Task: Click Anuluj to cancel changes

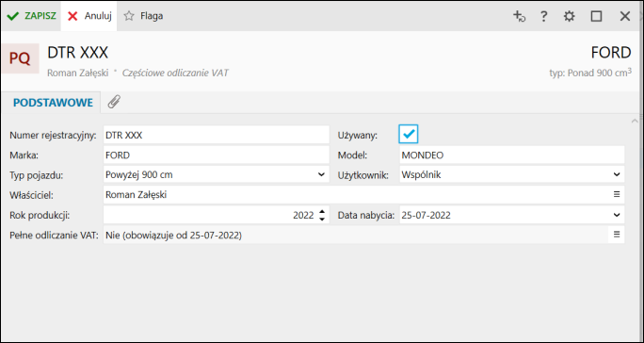Action: click(89, 16)
